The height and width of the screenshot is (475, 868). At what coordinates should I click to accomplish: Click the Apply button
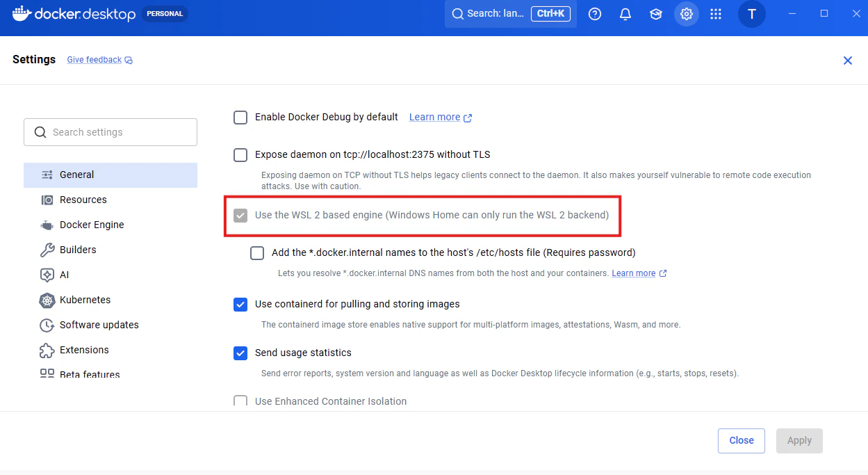(x=799, y=441)
